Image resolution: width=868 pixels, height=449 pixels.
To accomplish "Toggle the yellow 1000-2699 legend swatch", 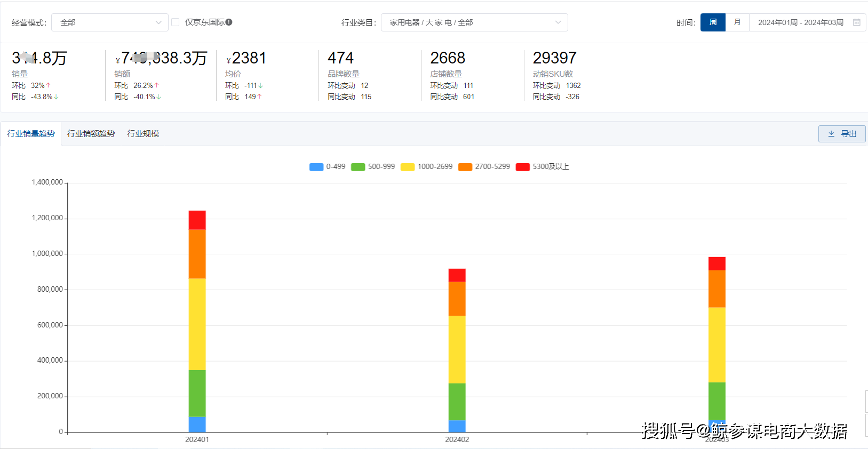I will (408, 167).
